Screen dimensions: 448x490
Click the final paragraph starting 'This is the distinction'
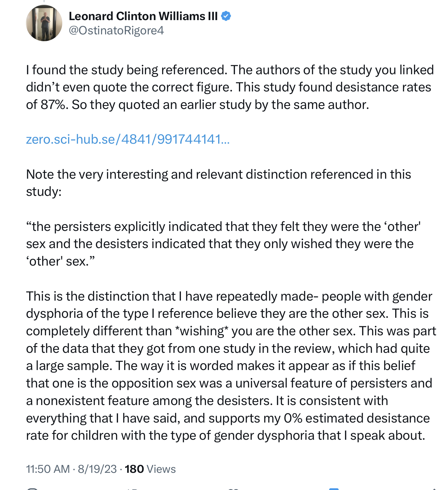pos(231,366)
